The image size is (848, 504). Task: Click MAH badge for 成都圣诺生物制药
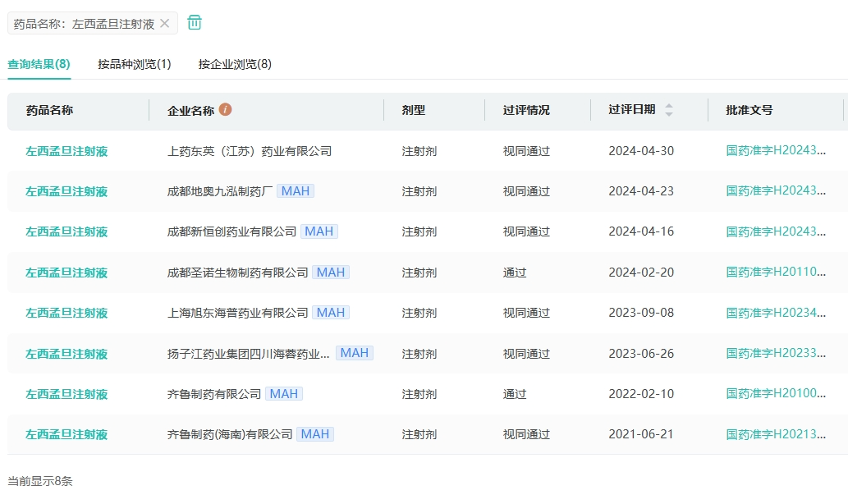click(331, 272)
